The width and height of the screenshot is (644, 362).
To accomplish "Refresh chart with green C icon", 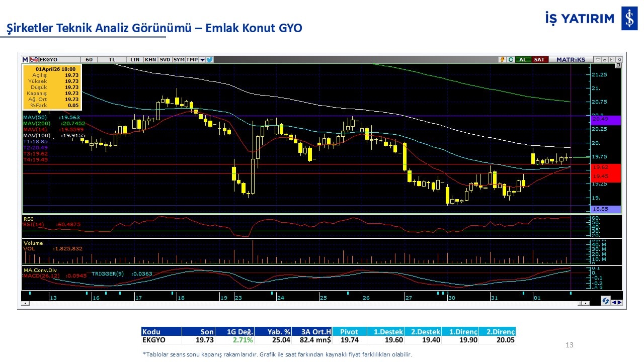I will [511, 59].
